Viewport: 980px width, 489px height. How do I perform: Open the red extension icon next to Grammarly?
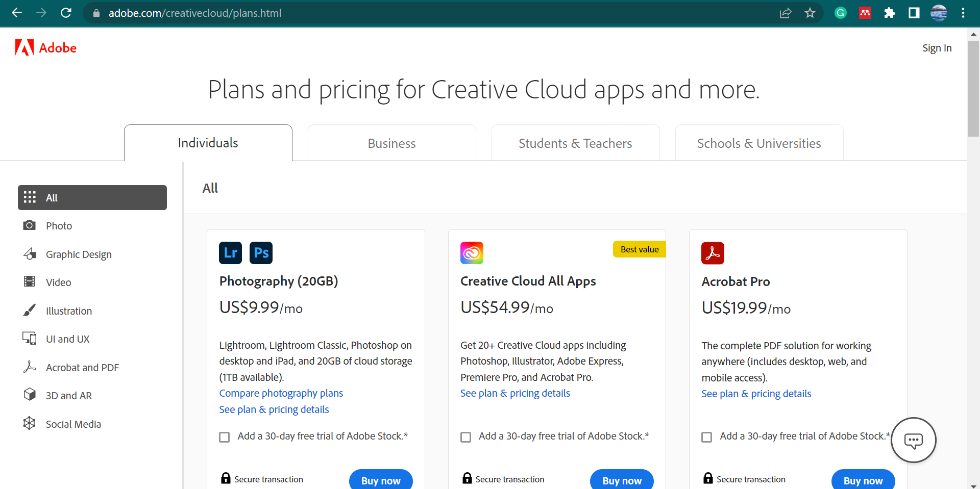coord(865,13)
